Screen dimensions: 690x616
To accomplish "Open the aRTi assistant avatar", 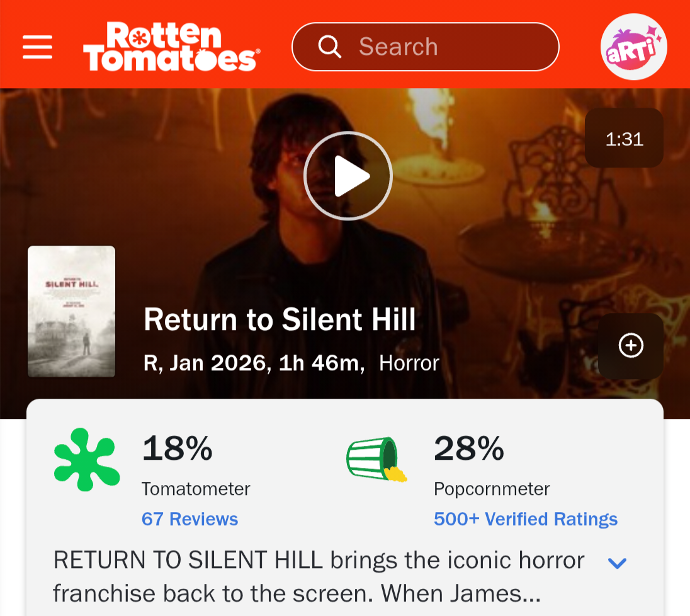I will (633, 47).
